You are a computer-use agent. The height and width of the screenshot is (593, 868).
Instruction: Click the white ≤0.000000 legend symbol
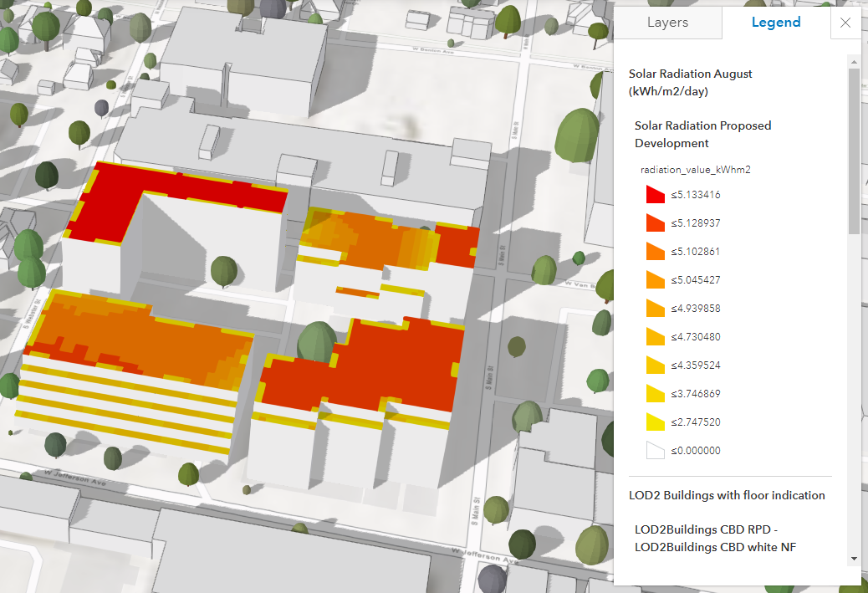pyautogui.click(x=656, y=450)
